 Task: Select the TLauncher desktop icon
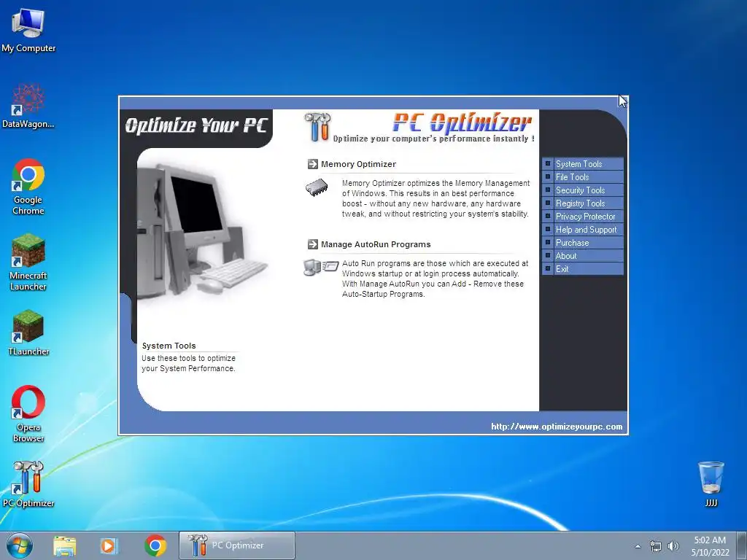(x=28, y=332)
